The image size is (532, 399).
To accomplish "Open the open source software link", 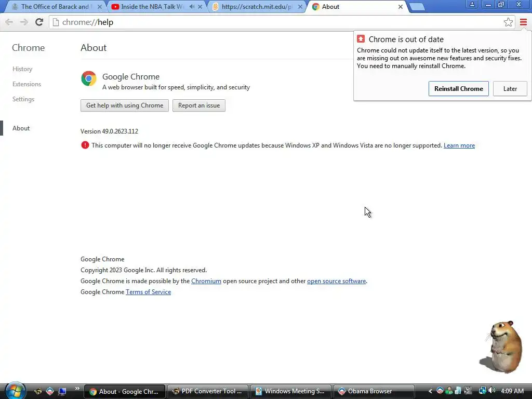I will (x=336, y=281).
